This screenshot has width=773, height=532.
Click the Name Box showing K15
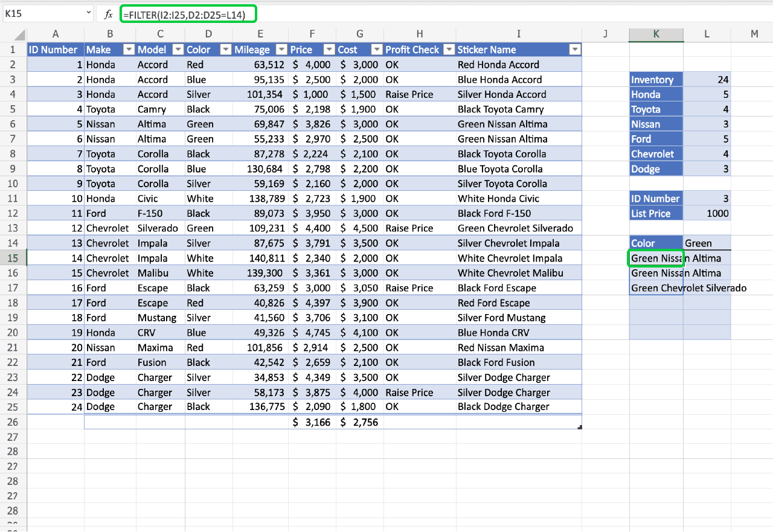pyautogui.click(x=47, y=13)
